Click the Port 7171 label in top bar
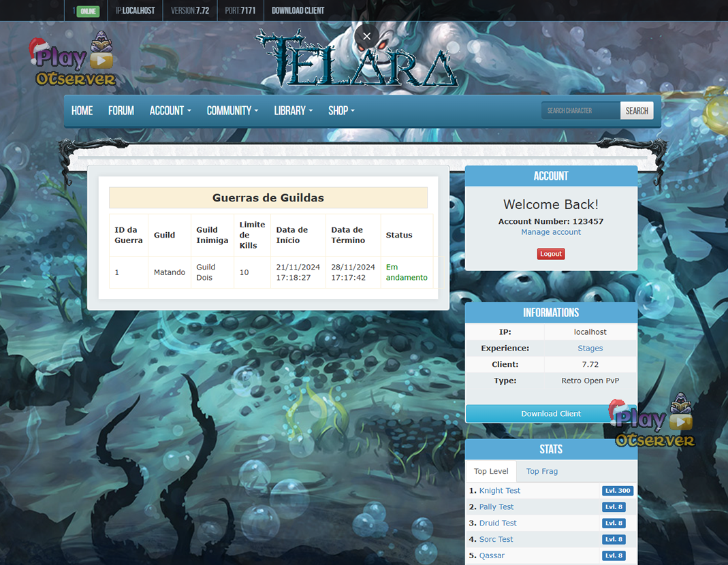 point(240,11)
